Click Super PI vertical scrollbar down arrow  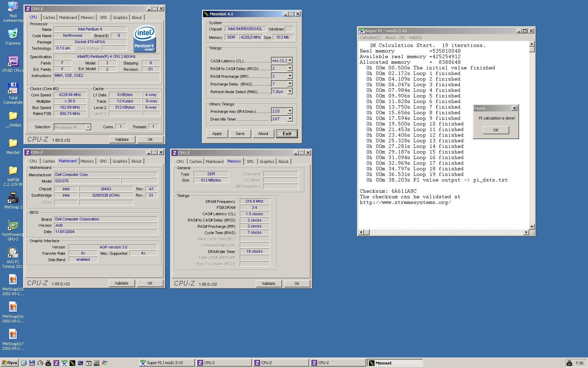pos(532,226)
